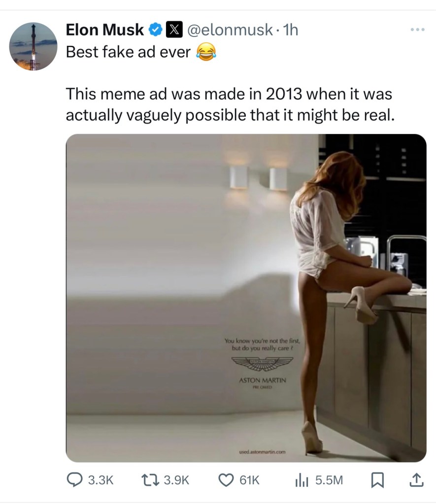This screenshot has height=504, width=436.
Task: Click the "Best fake ad ever" text
Action: click(x=128, y=52)
